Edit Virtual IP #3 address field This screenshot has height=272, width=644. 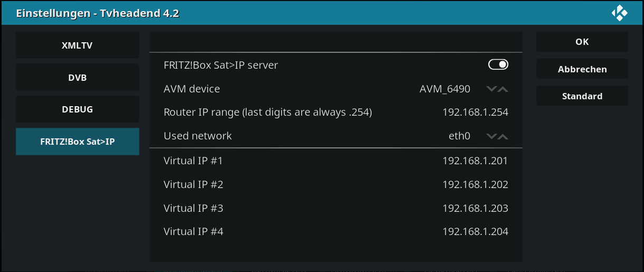click(x=336, y=208)
